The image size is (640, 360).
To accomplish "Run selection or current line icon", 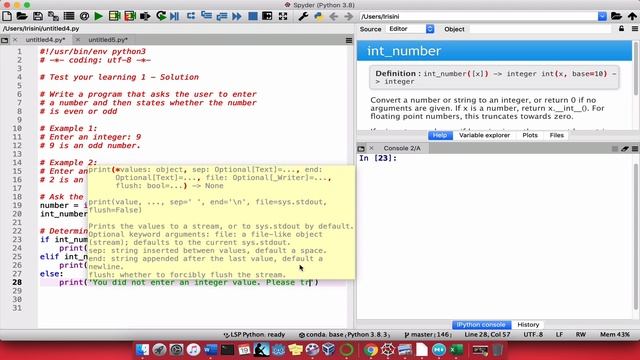I will point(145,16).
